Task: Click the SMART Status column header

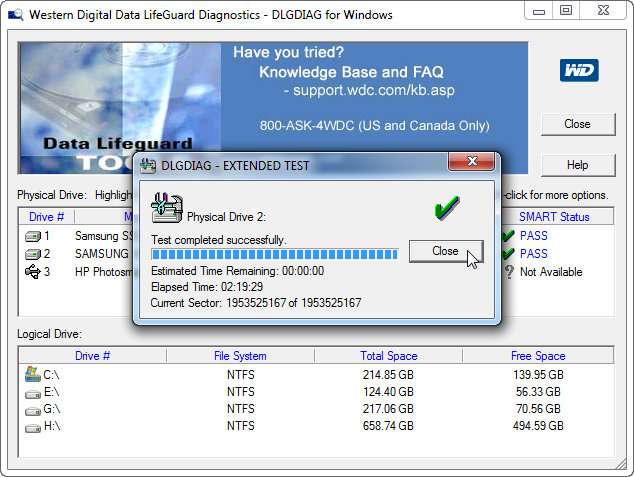Action: coord(554,217)
